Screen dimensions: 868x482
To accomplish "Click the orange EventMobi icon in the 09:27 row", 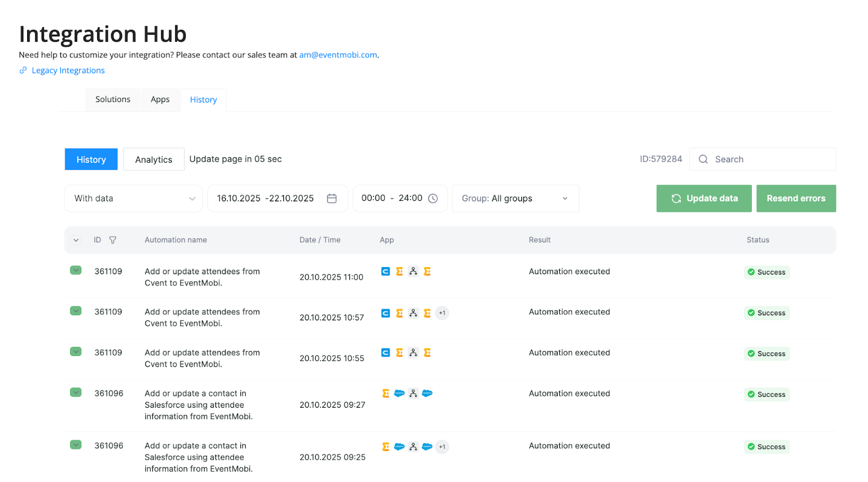I will point(386,394).
